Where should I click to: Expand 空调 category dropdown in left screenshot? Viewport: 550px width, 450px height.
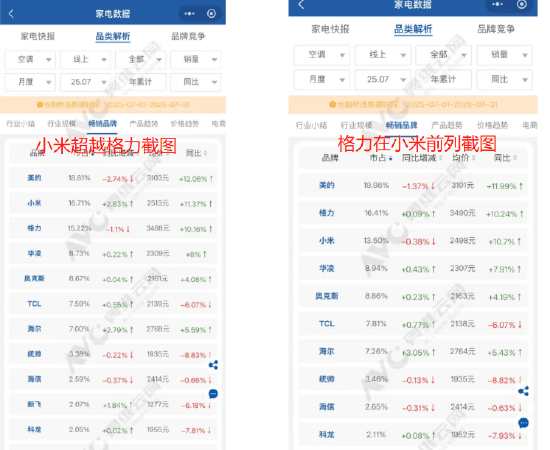point(30,60)
